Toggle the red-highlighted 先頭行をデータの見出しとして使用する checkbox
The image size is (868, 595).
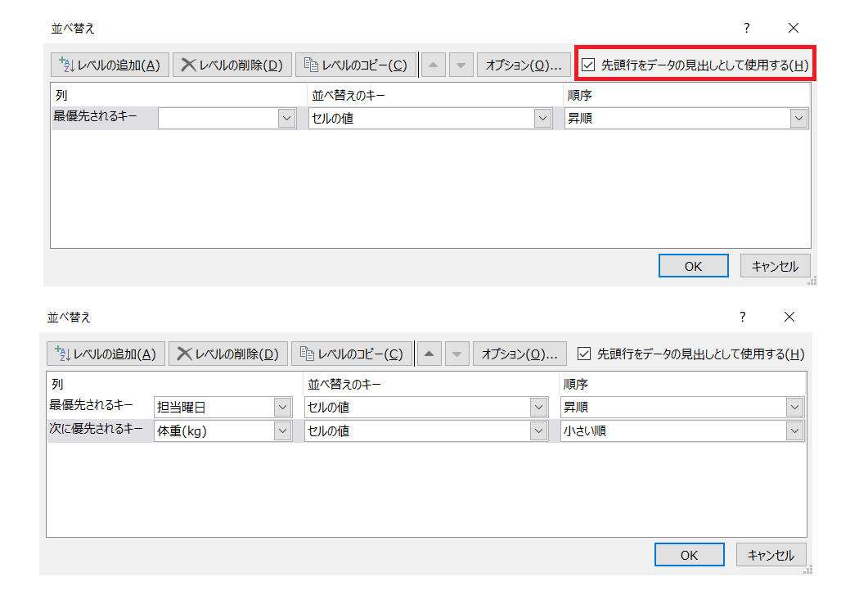[x=588, y=65]
